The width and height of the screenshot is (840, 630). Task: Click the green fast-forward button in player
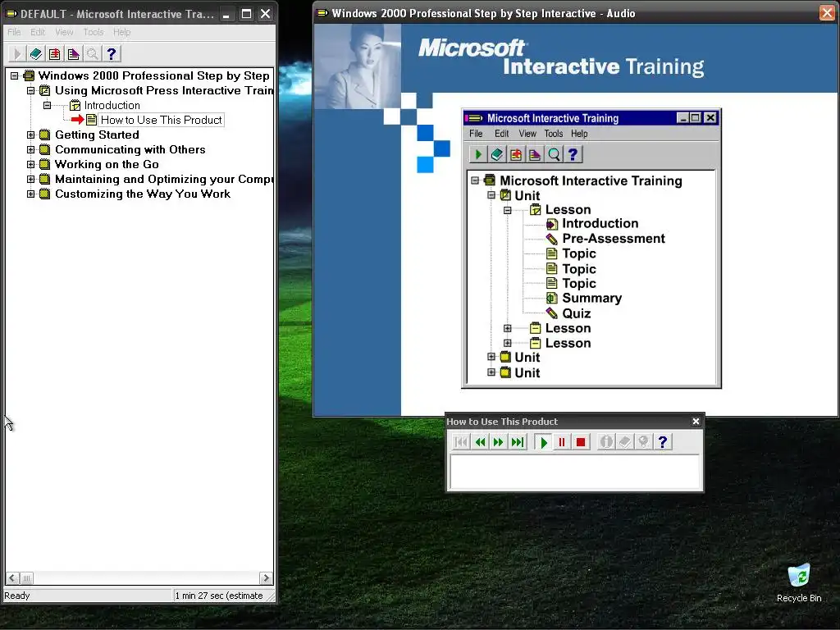tap(498, 442)
